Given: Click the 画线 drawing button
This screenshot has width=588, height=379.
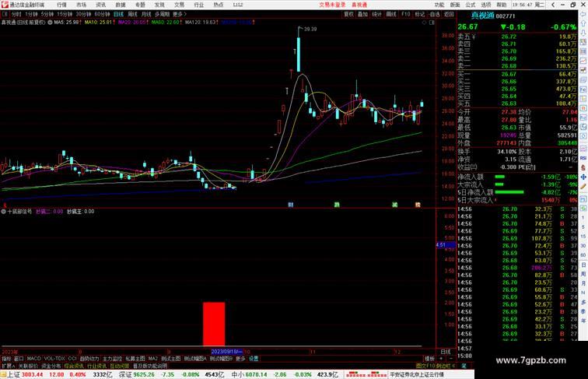Looking at the screenshot, I should (391, 14).
